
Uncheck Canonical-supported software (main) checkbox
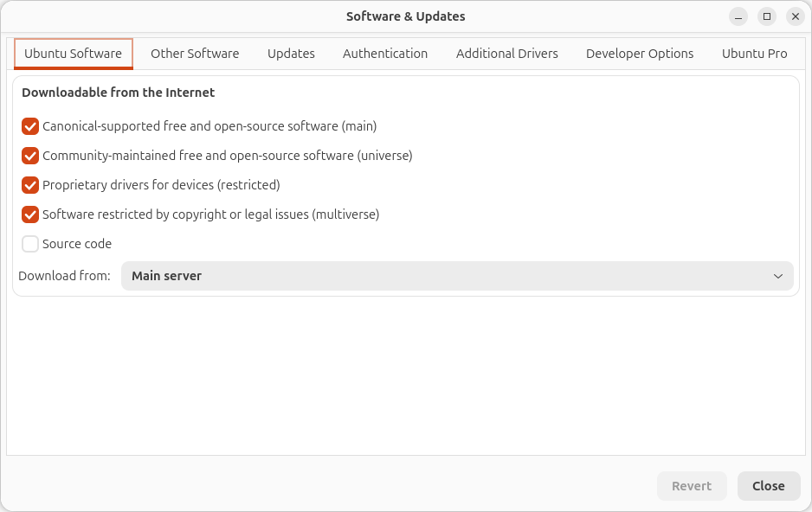(30, 126)
